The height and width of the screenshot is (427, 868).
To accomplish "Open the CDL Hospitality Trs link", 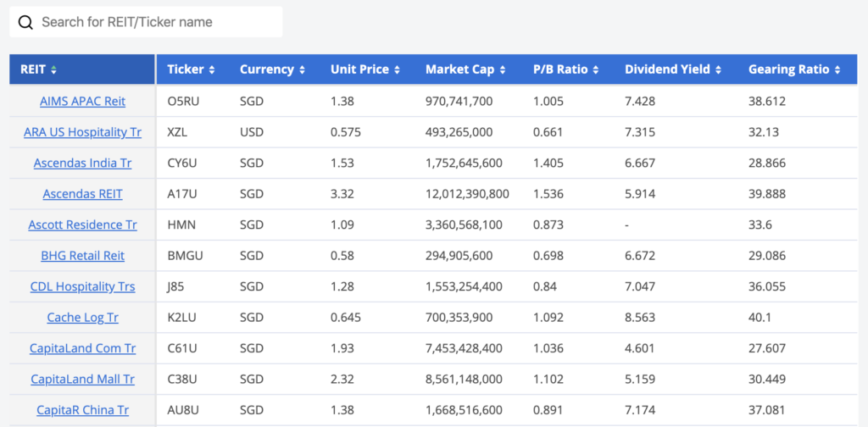I will pos(82,286).
